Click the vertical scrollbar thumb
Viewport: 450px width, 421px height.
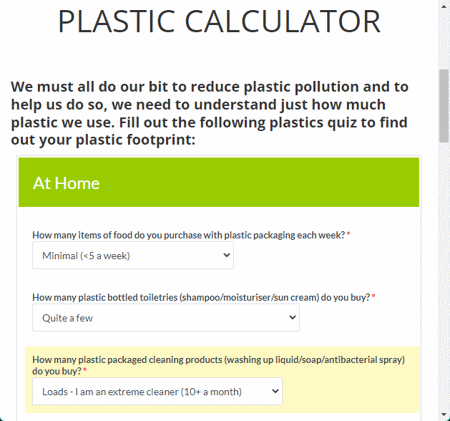444,106
